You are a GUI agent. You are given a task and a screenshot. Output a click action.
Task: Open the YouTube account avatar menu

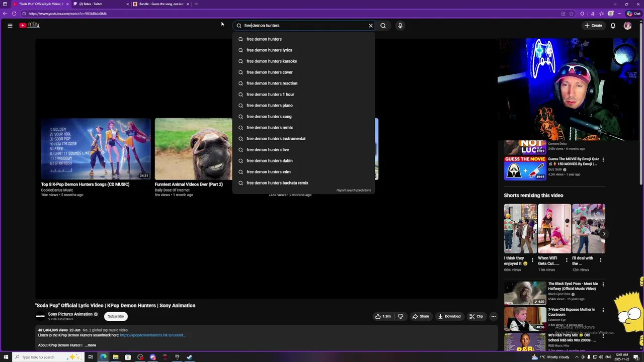click(627, 26)
